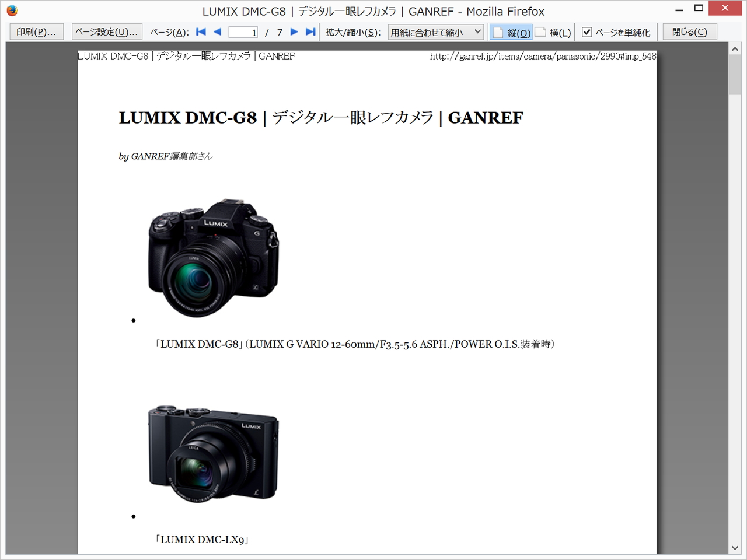Click the LUMIX DMC-G8 page heading
The height and width of the screenshot is (560, 747).
click(320, 118)
